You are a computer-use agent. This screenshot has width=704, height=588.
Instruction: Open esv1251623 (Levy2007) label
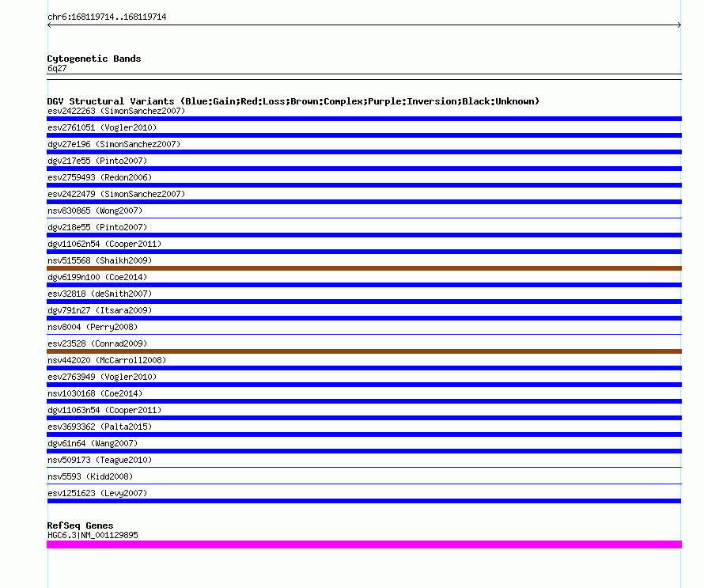tap(97, 493)
